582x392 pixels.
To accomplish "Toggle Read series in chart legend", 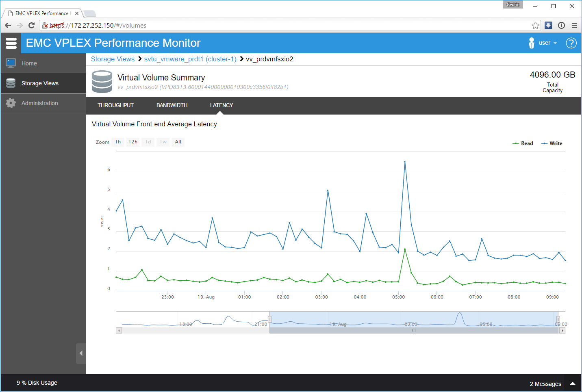I will pos(523,143).
